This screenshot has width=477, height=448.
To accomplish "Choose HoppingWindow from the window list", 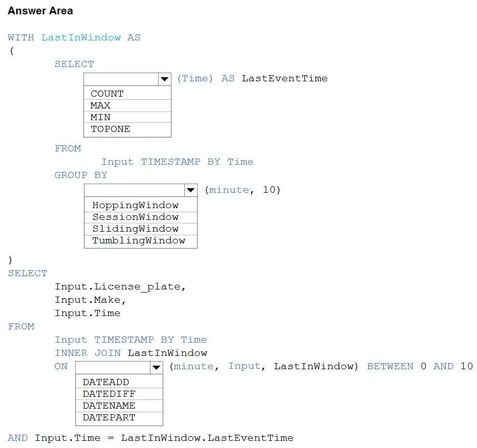I will tap(141, 205).
